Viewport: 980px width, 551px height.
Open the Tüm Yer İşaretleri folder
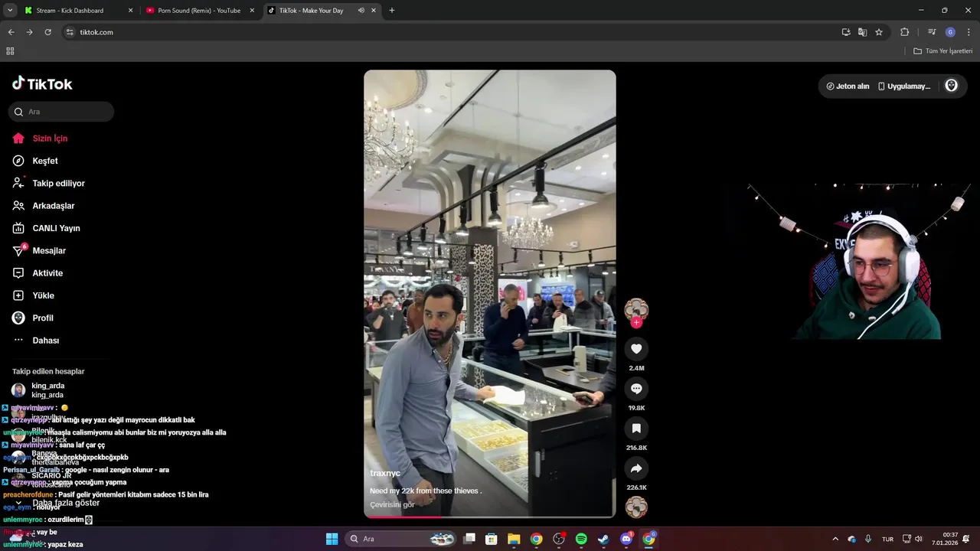click(x=942, y=51)
